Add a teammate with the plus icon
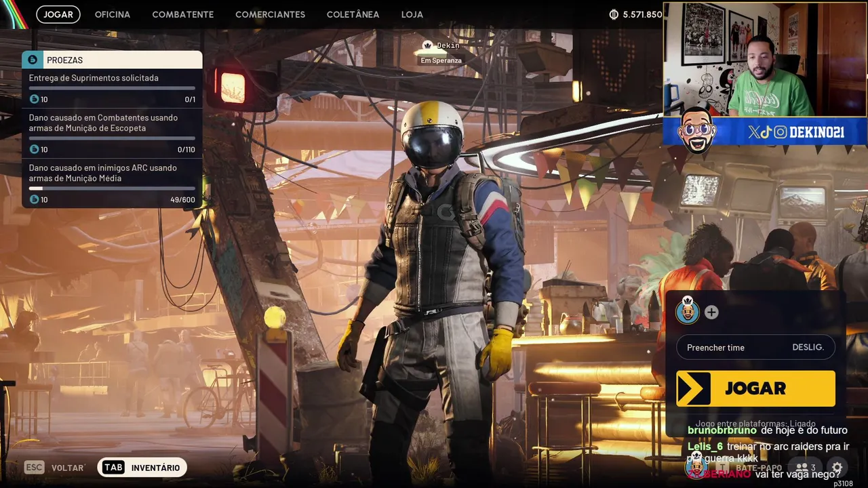868x488 pixels. click(711, 312)
